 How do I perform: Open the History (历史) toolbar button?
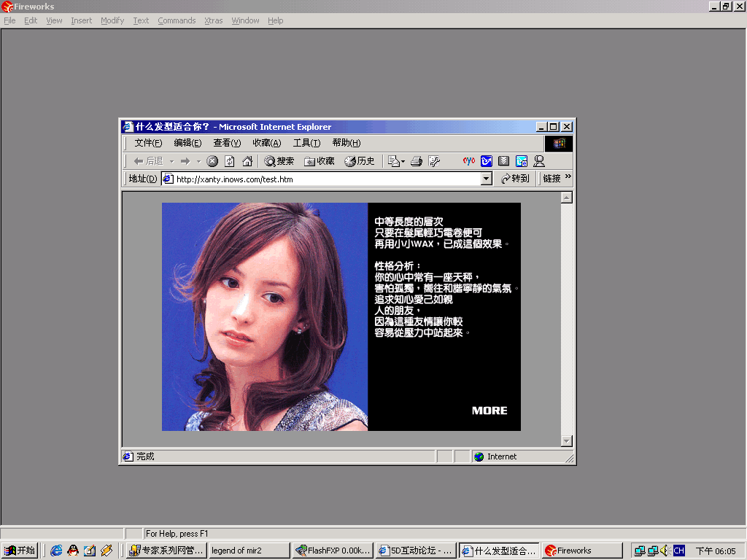[x=360, y=161]
